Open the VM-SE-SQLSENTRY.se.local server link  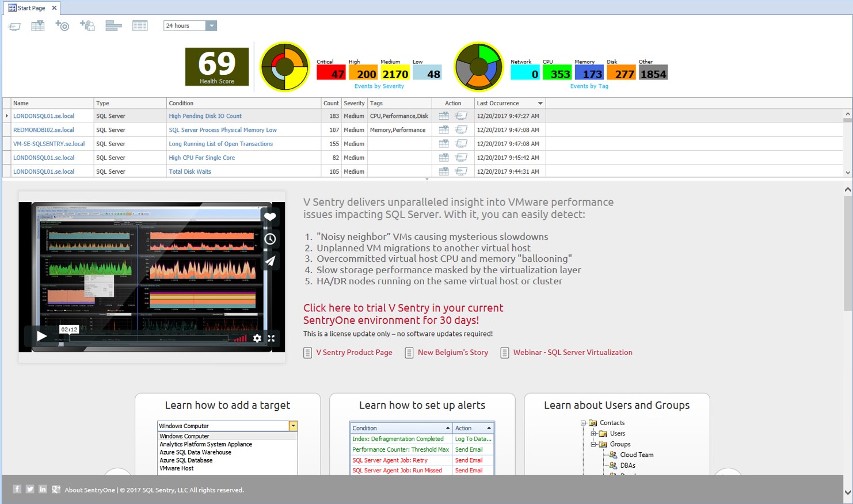(49, 144)
